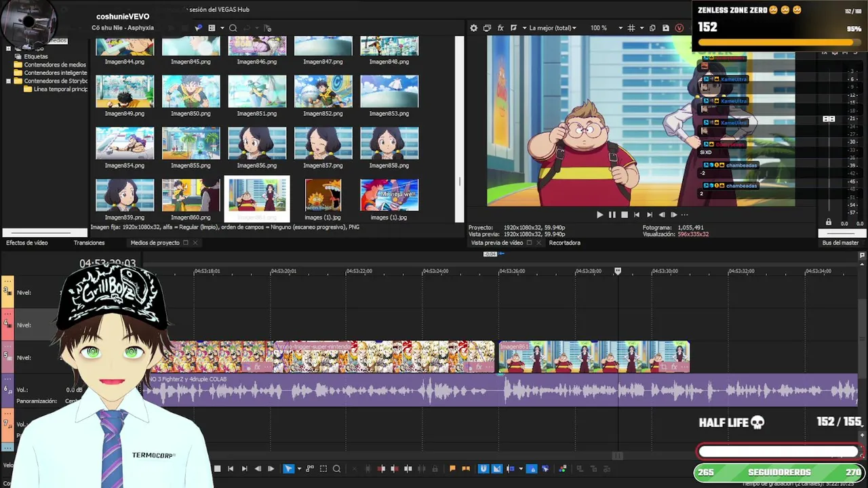868x488 pixels.
Task: Click the red V icon in preview toolbar
Action: pyautogui.click(x=679, y=28)
